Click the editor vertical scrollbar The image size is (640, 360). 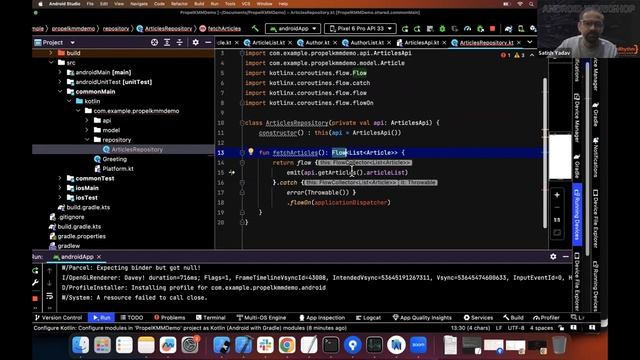(544, 152)
